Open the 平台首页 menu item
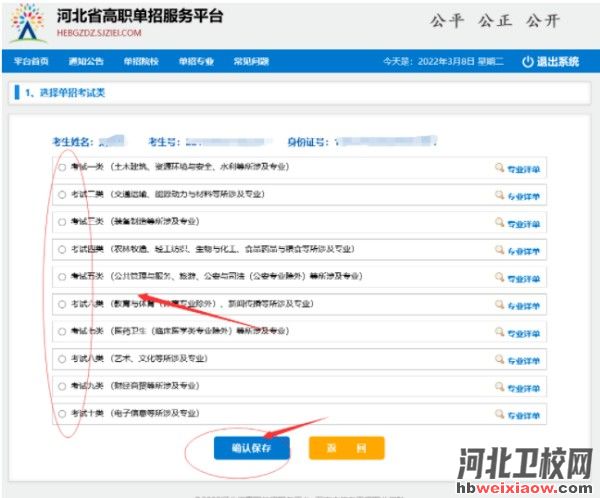The height and width of the screenshot is (498, 600). coord(30,62)
